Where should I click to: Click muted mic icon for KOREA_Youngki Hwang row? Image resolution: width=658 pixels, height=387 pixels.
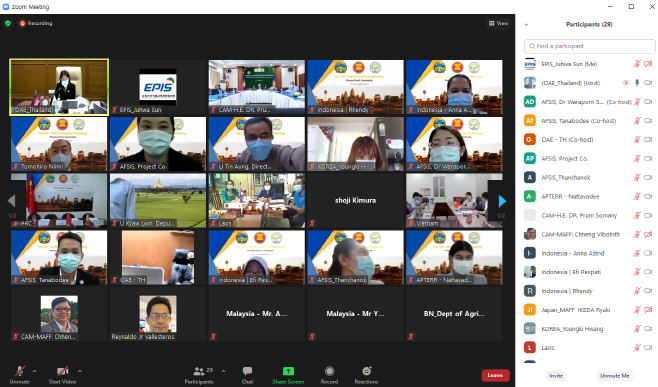coord(637,329)
